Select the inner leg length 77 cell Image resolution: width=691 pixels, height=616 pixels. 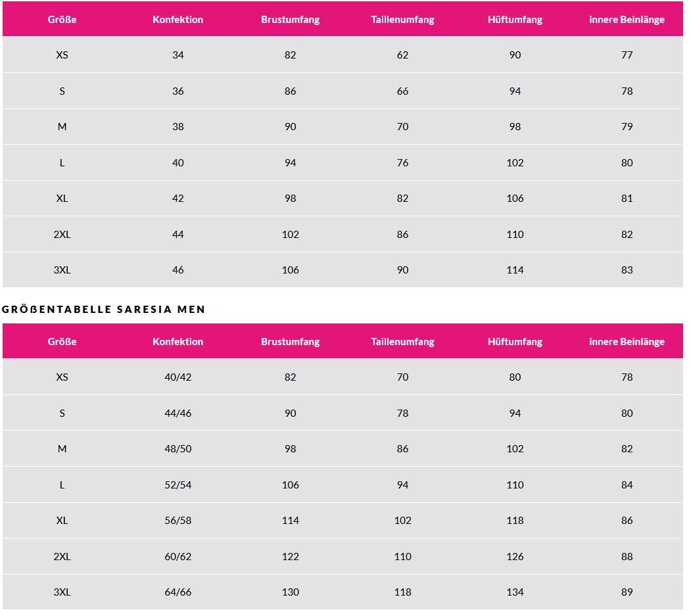click(x=627, y=55)
